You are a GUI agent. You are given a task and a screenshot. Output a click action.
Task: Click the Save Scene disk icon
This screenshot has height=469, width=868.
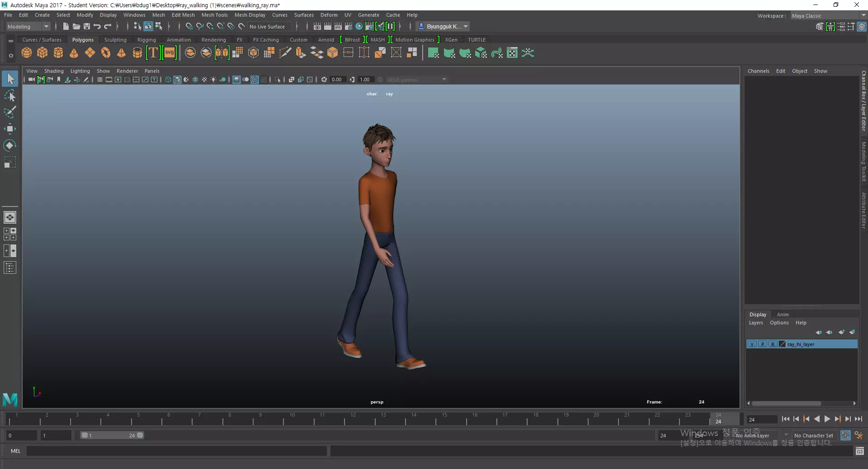click(x=87, y=27)
